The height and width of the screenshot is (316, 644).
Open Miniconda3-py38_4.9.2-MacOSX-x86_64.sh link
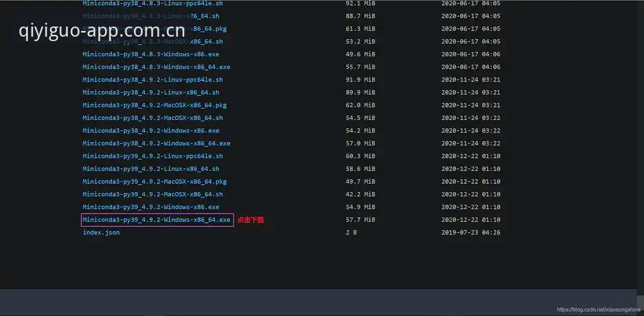pyautogui.click(x=153, y=118)
